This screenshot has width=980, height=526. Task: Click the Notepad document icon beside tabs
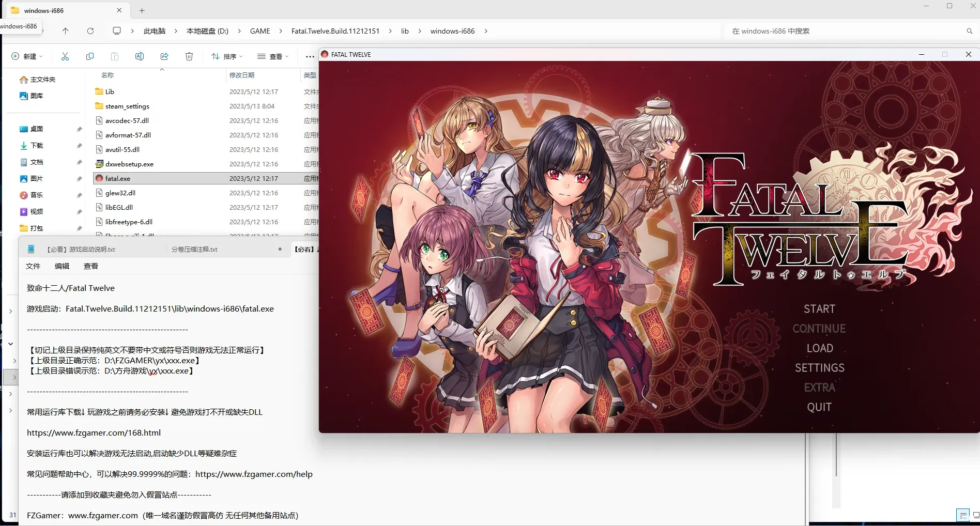tap(31, 250)
